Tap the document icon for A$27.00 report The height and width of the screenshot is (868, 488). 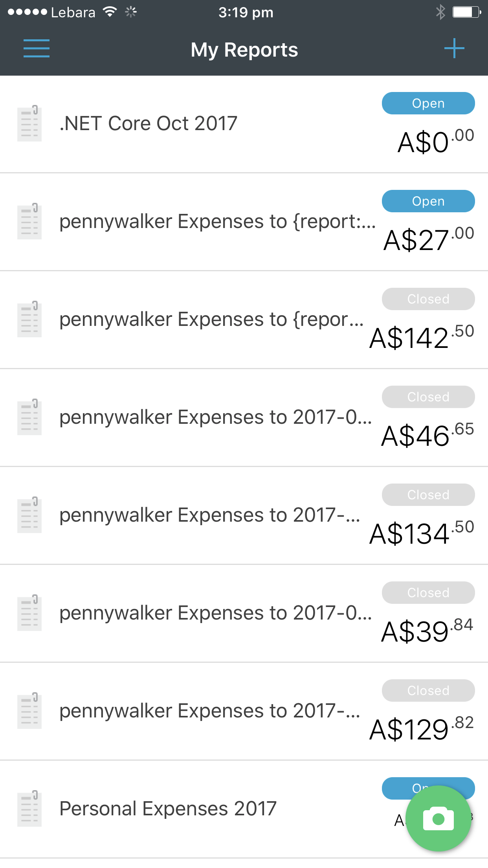(x=29, y=221)
